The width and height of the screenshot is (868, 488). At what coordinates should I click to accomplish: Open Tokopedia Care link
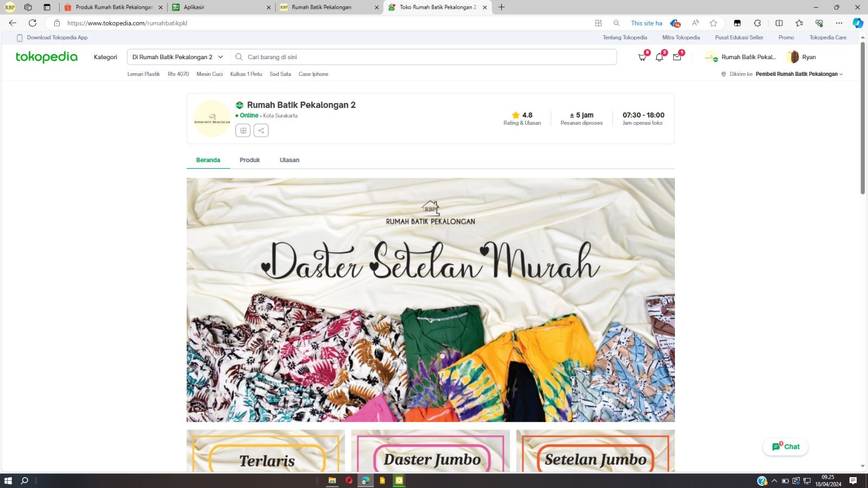(828, 37)
